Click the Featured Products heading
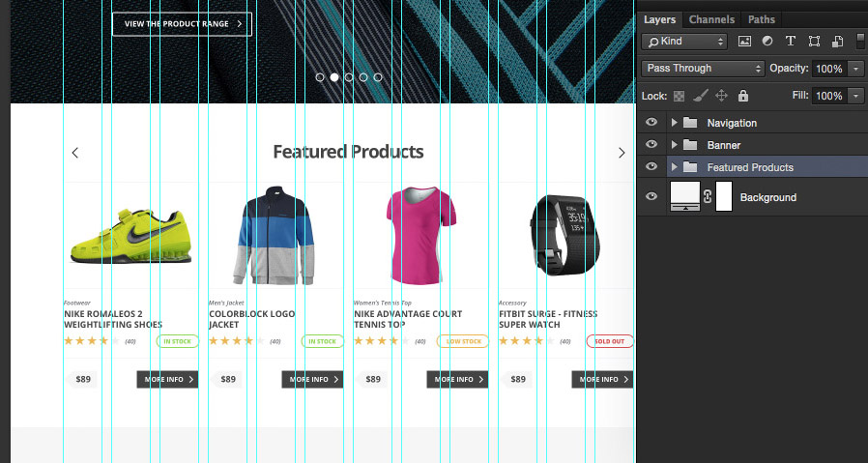The image size is (868, 463). point(349,152)
